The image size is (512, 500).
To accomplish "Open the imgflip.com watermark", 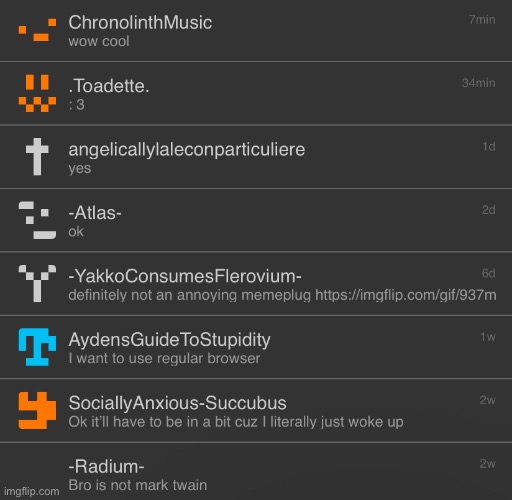I will pyautogui.click(x=32, y=491).
